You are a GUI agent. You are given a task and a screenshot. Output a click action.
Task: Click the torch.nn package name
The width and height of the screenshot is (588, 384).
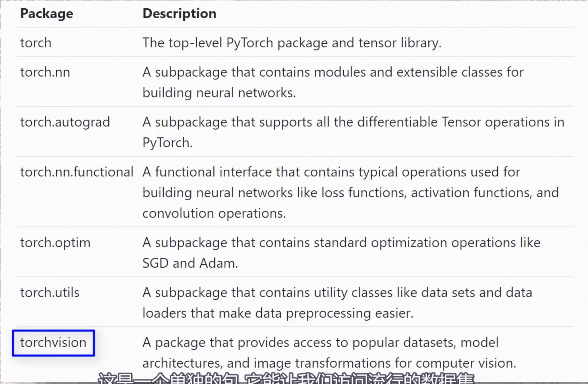(x=45, y=72)
